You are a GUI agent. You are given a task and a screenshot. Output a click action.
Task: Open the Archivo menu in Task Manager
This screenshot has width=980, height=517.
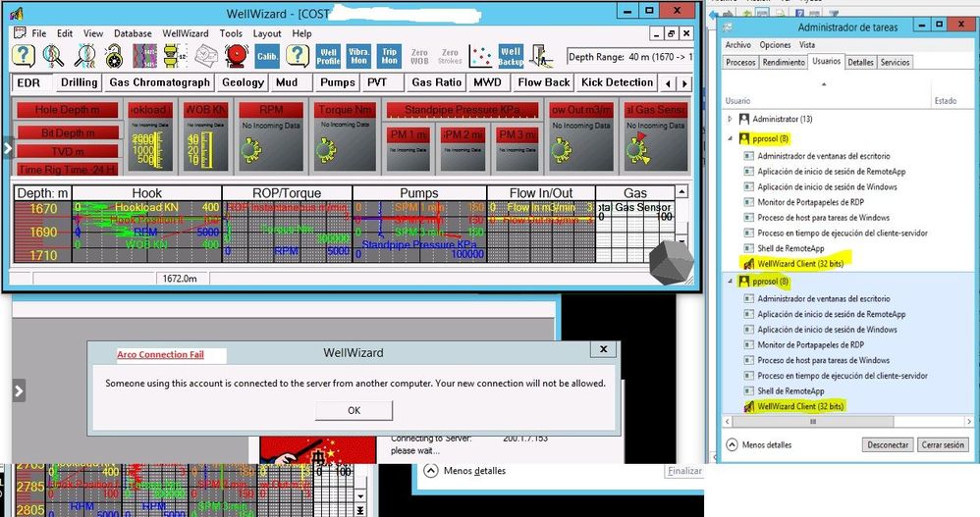tap(738, 45)
